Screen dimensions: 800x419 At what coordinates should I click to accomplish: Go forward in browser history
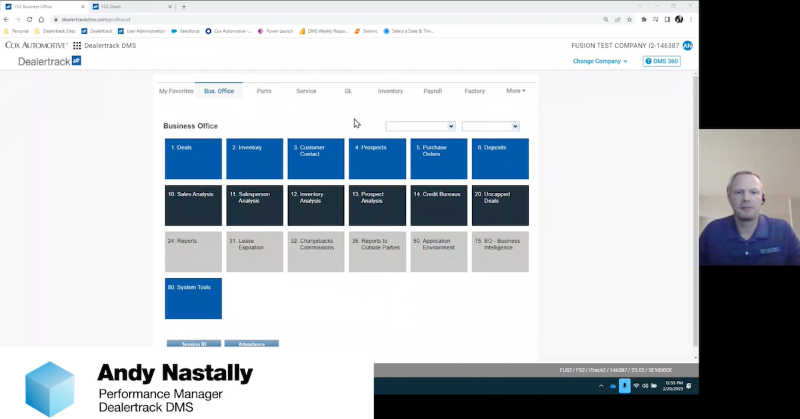(18, 19)
